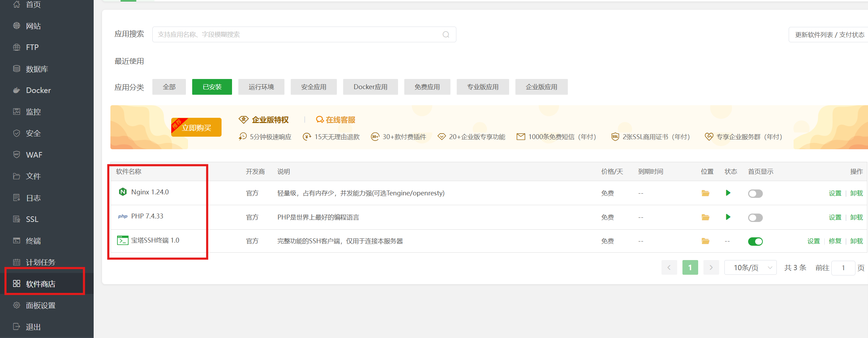This screenshot has height=338, width=868.
Task: Open the Nginx installation folder icon
Action: pyautogui.click(x=706, y=193)
